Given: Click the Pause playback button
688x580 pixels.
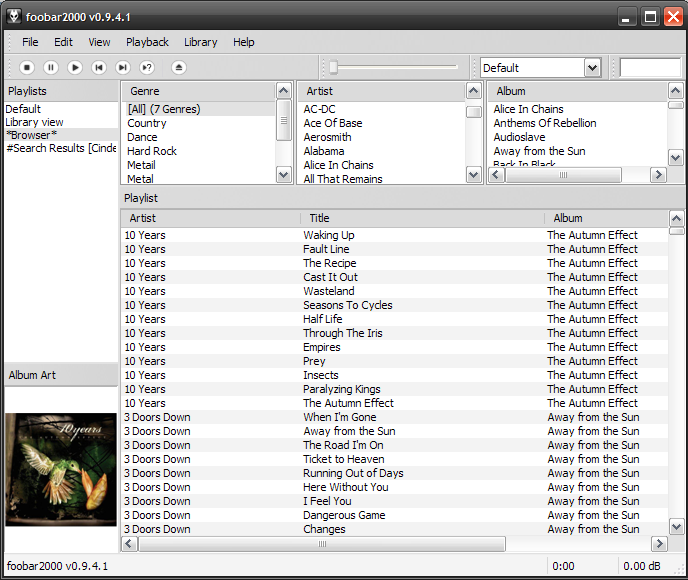Looking at the screenshot, I should [x=51, y=68].
